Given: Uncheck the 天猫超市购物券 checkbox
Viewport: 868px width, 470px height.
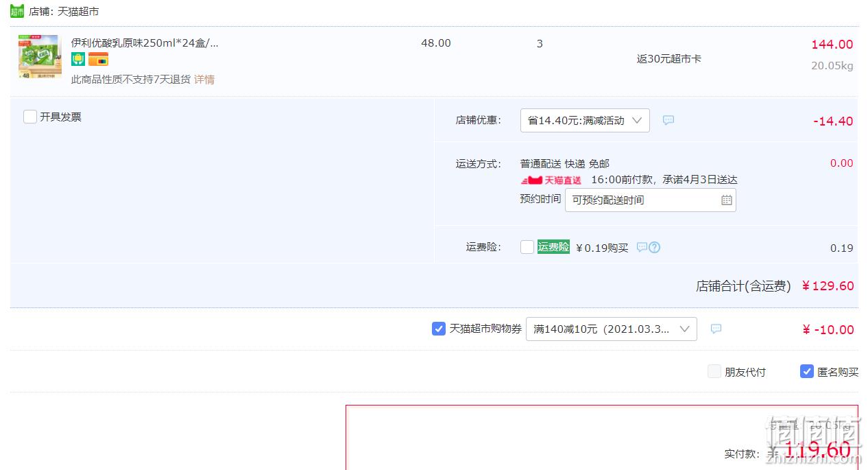Looking at the screenshot, I should 439,329.
